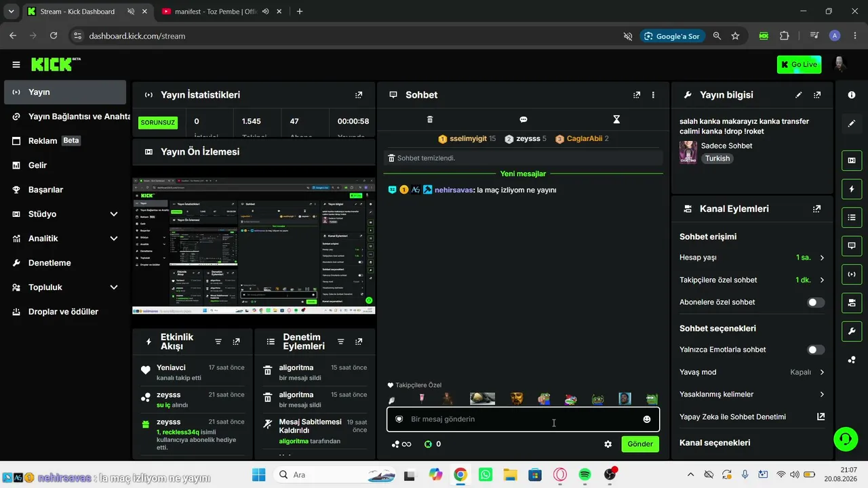
Task: Send message with Gönder button
Action: [x=640, y=444]
